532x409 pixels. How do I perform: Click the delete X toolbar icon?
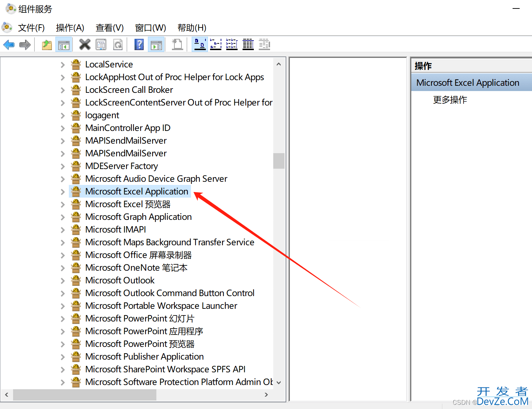click(85, 44)
